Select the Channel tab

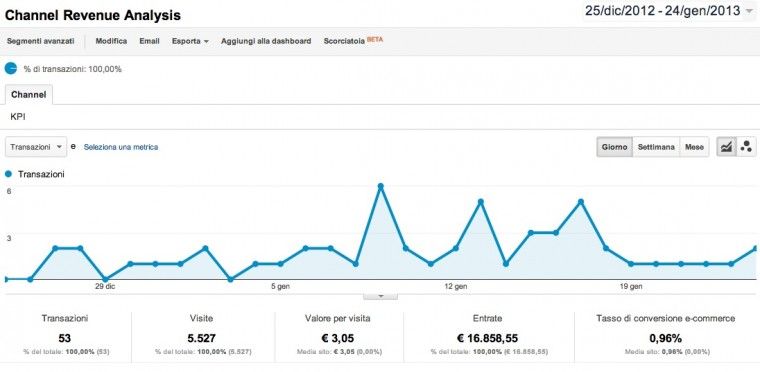pyautogui.click(x=29, y=95)
